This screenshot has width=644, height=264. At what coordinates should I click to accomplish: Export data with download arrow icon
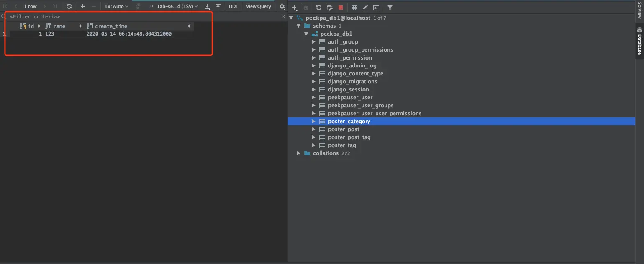tap(207, 6)
